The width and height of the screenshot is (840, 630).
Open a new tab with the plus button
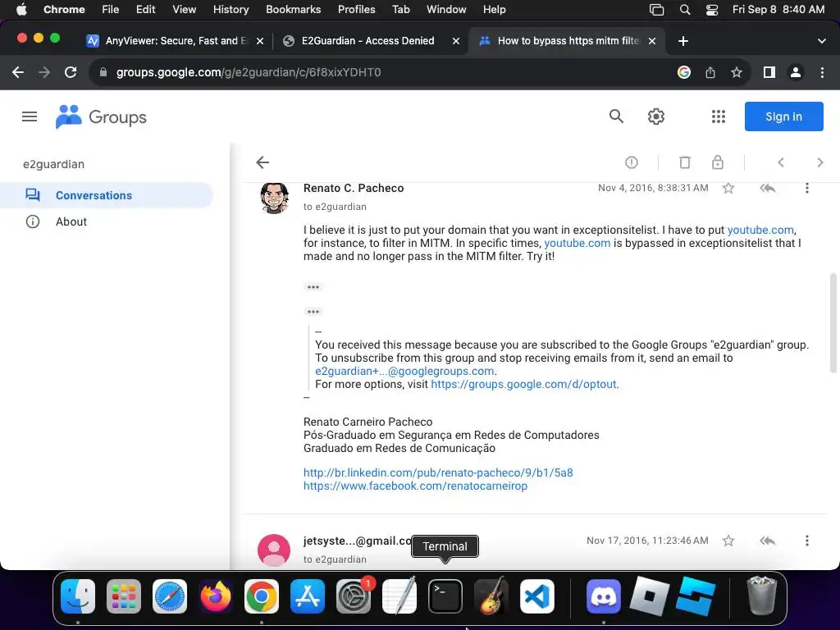(683, 41)
